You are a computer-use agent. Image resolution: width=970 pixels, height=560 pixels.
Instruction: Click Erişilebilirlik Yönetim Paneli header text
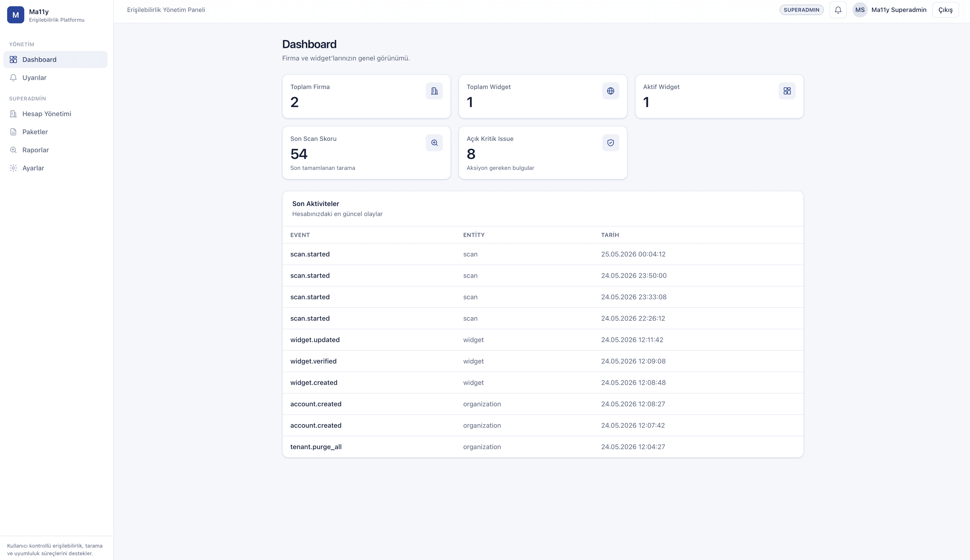click(166, 10)
